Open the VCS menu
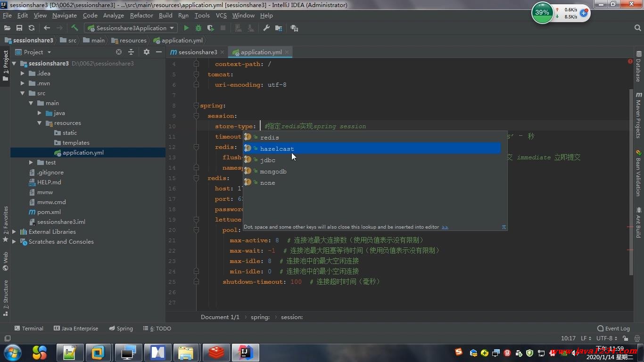Image resolution: width=644 pixels, height=362 pixels. [221, 16]
